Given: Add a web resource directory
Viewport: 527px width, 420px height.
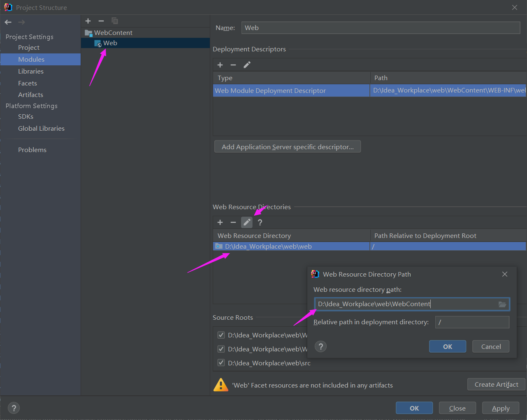Looking at the screenshot, I should (220, 222).
